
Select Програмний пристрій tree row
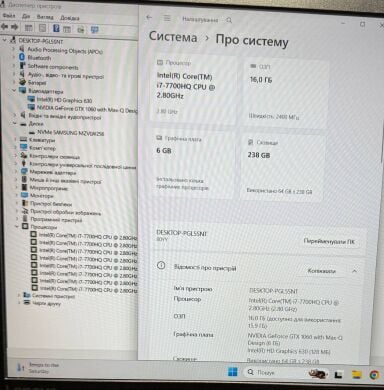pyautogui.click(x=56, y=219)
